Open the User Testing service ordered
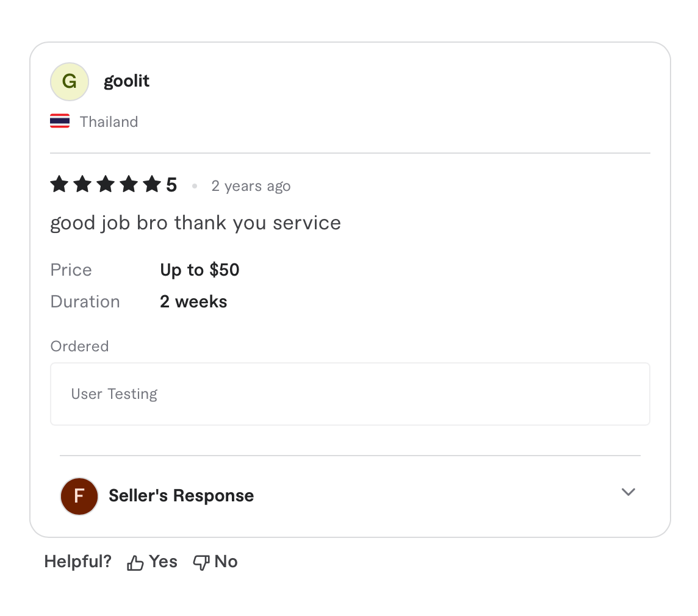Viewport: 698px width, 616px height. click(x=114, y=393)
